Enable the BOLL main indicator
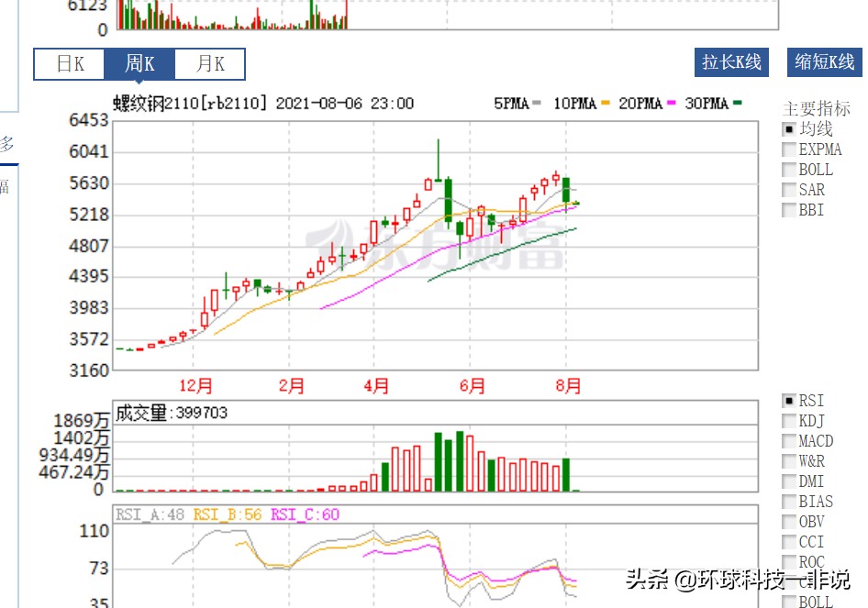Viewport: 868px width, 608px height. pyautogui.click(x=790, y=170)
